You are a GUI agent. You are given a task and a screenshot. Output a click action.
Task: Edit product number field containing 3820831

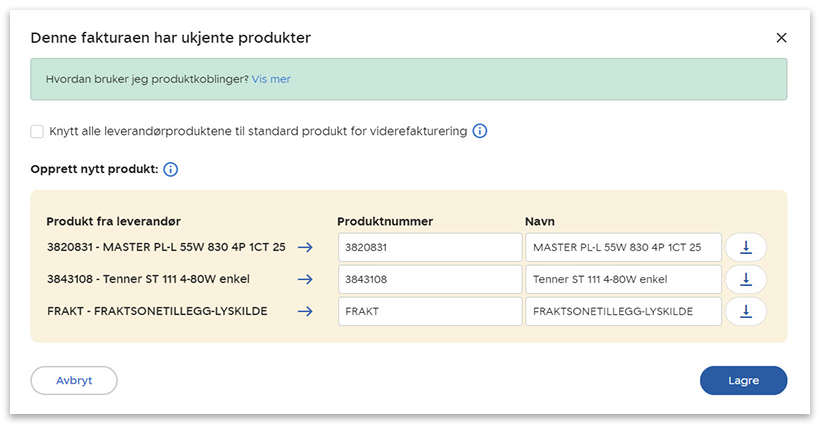(x=428, y=247)
